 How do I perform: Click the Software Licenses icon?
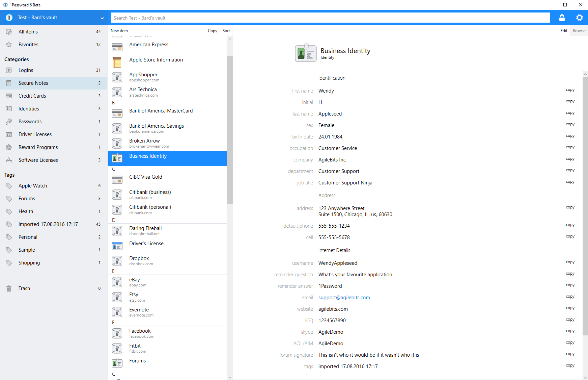9,160
